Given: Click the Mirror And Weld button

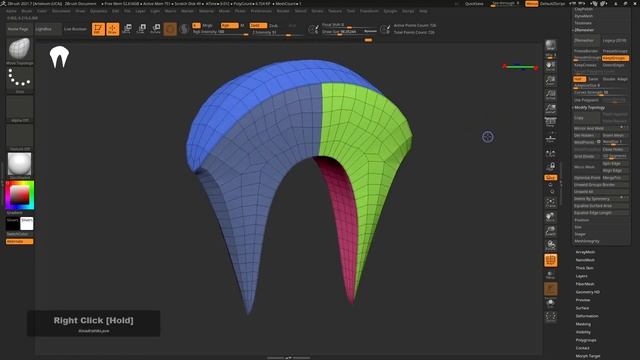Looking at the screenshot, I should [601, 128].
